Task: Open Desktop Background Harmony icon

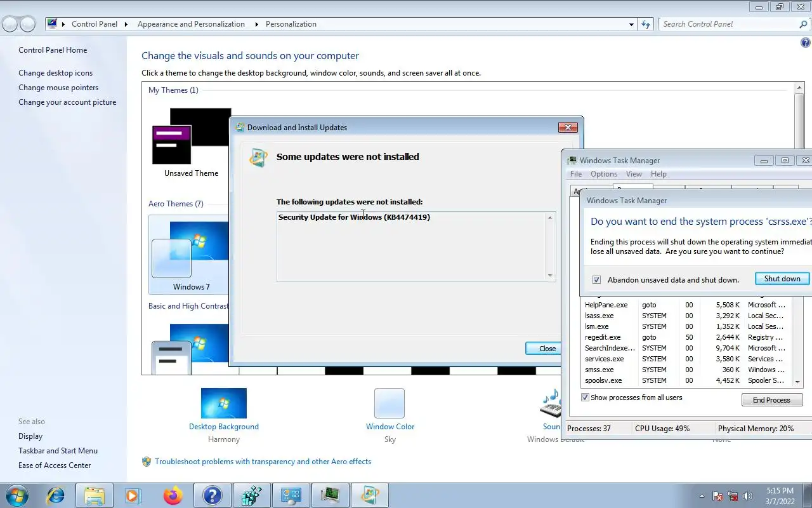Action: tap(224, 403)
